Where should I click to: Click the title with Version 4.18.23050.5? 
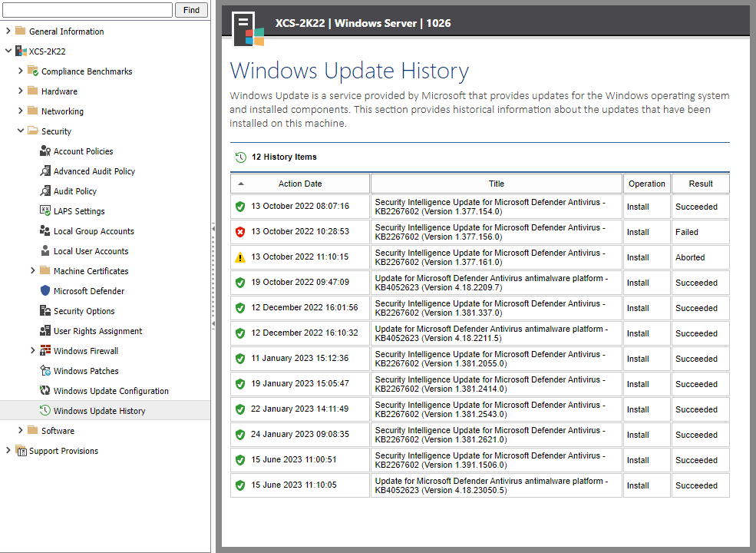click(x=491, y=485)
